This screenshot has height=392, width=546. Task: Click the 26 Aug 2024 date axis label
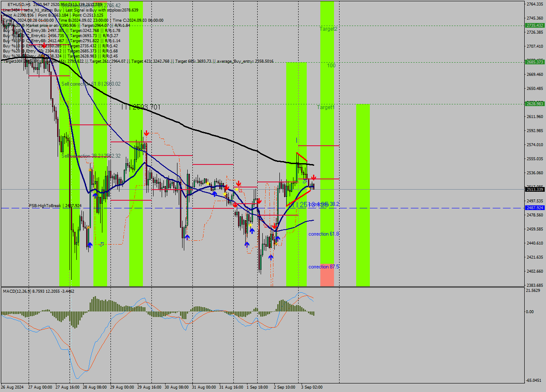tap(13, 387)
